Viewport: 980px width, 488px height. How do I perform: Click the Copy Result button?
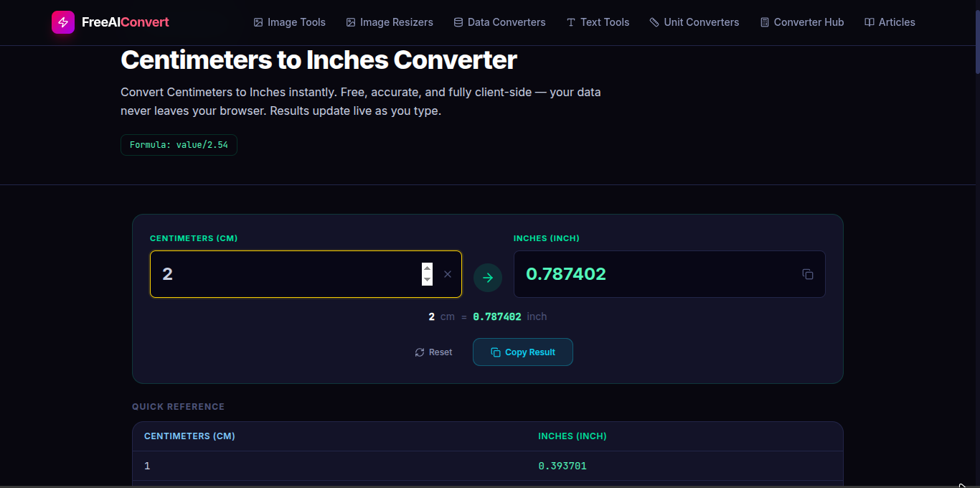pos(522,352)
